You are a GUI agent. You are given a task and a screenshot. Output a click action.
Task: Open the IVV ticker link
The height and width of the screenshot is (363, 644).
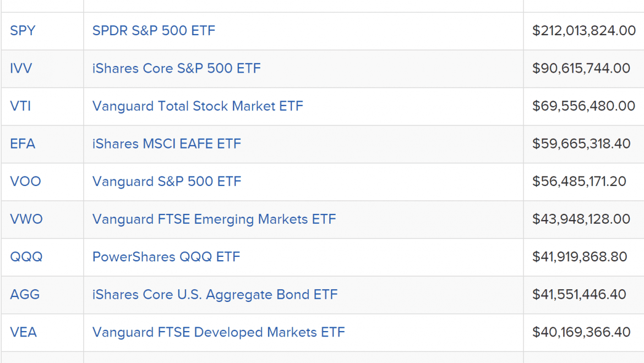21,68
